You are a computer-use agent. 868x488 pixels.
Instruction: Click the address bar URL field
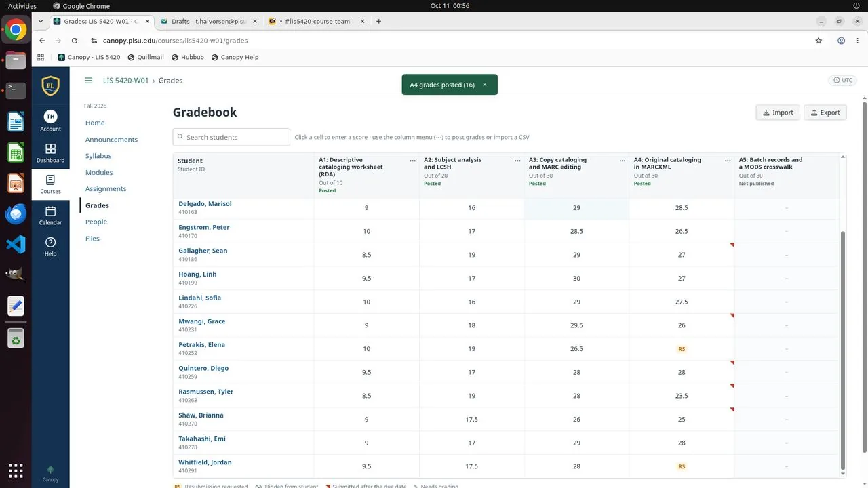click(448, 41)
